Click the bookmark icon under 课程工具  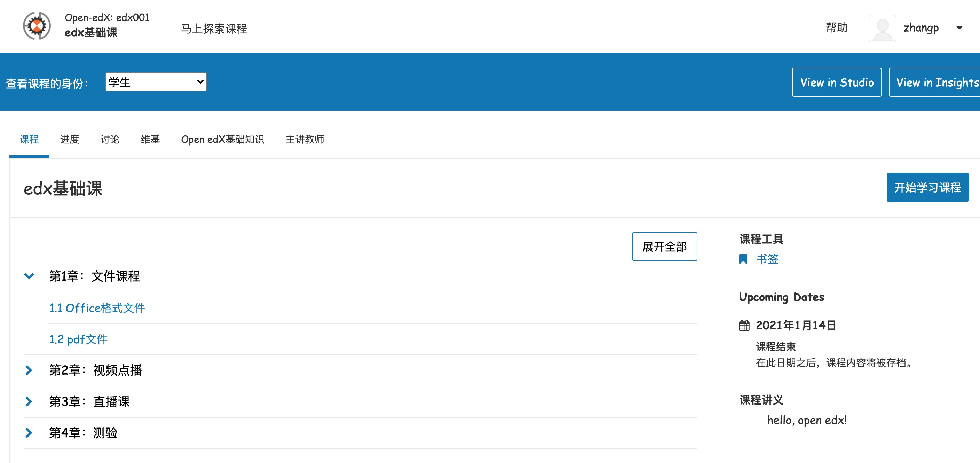743,259
